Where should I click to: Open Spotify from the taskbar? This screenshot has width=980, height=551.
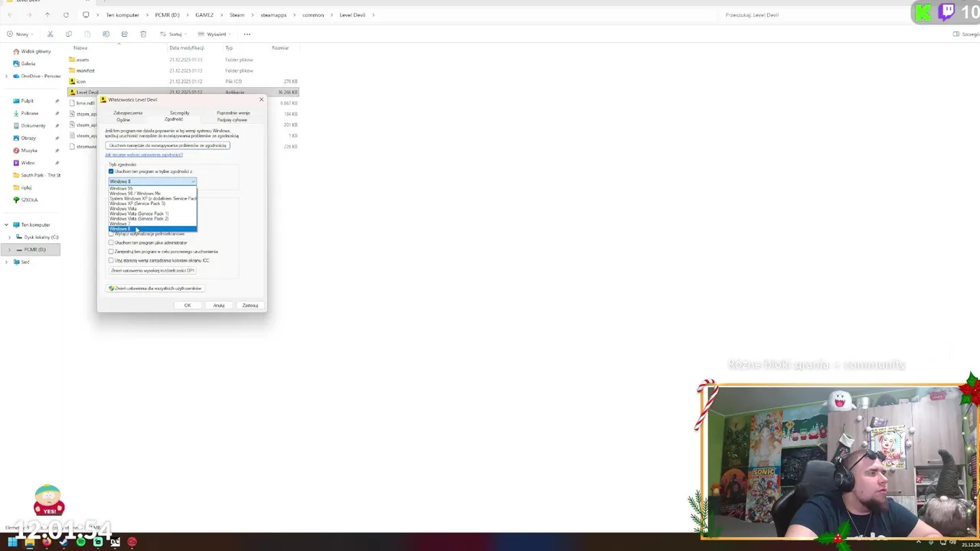[80, 542]
